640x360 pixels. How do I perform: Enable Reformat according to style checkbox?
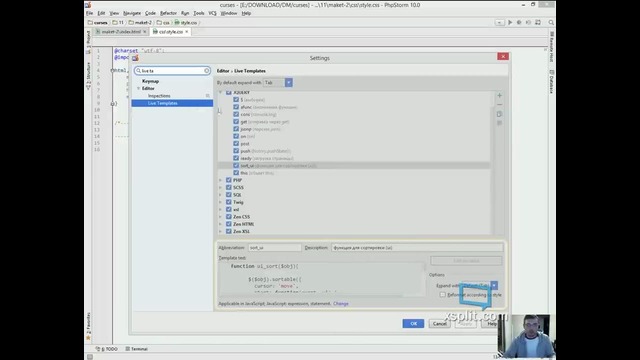[442, 295]
